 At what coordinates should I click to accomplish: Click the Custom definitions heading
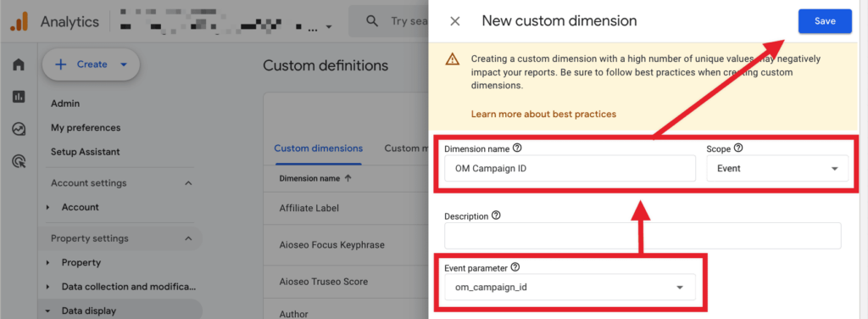pyautogui.click(x=325, y=65)
